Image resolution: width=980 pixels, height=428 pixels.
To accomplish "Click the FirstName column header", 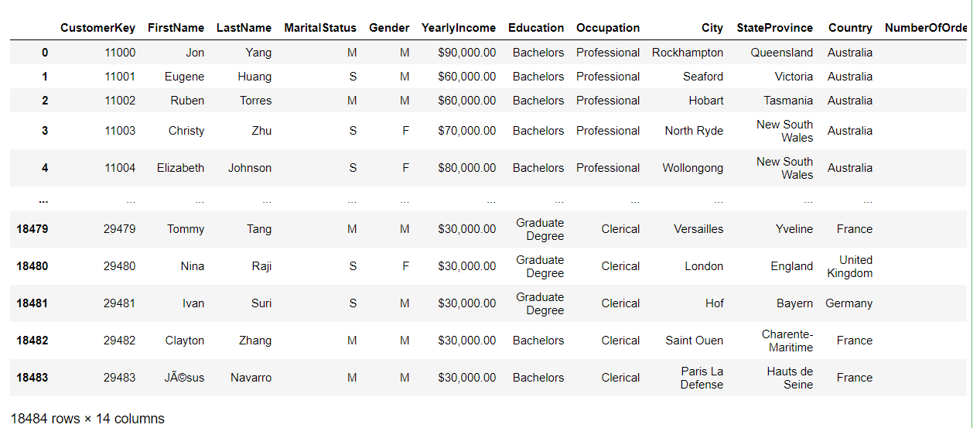I will (176, 28).
